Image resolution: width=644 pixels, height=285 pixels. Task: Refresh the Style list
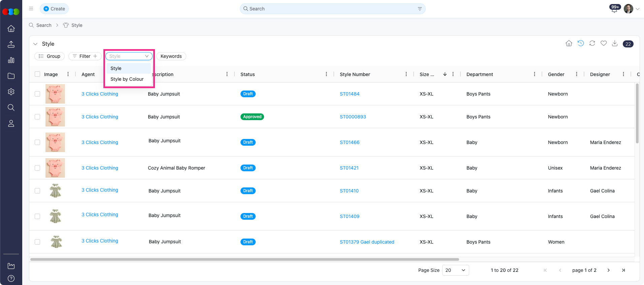coord(592,43)
